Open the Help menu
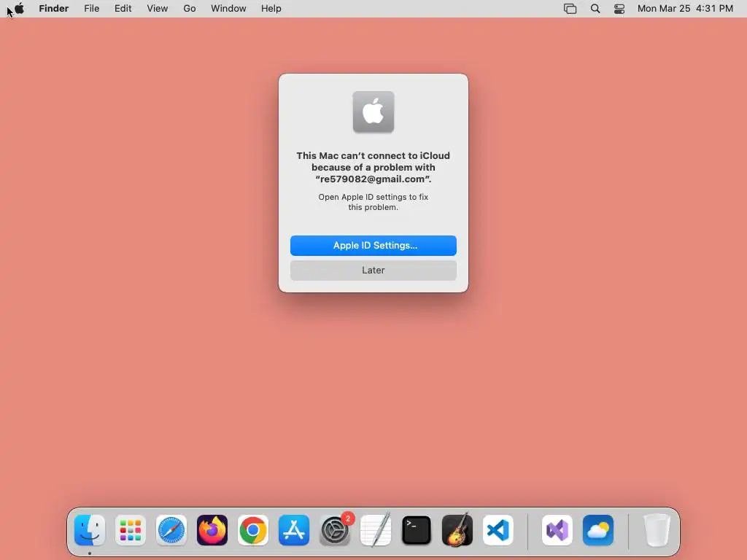The height and width of the screenshot is (560, 747). point(271,9)
